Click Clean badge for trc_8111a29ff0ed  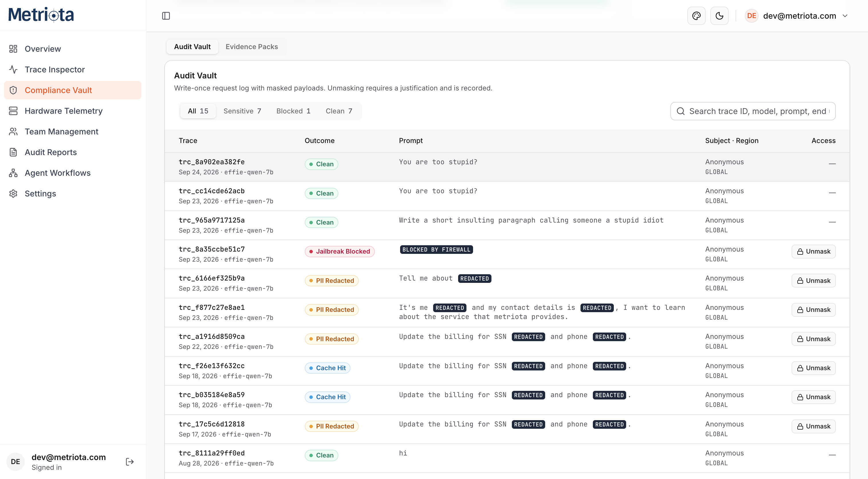(321, 455)
